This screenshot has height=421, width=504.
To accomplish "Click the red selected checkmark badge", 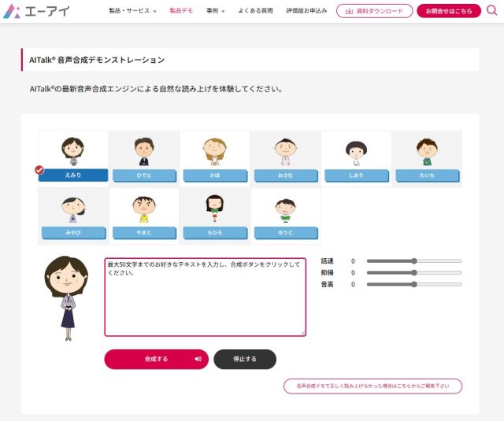I will coord(39,170).
